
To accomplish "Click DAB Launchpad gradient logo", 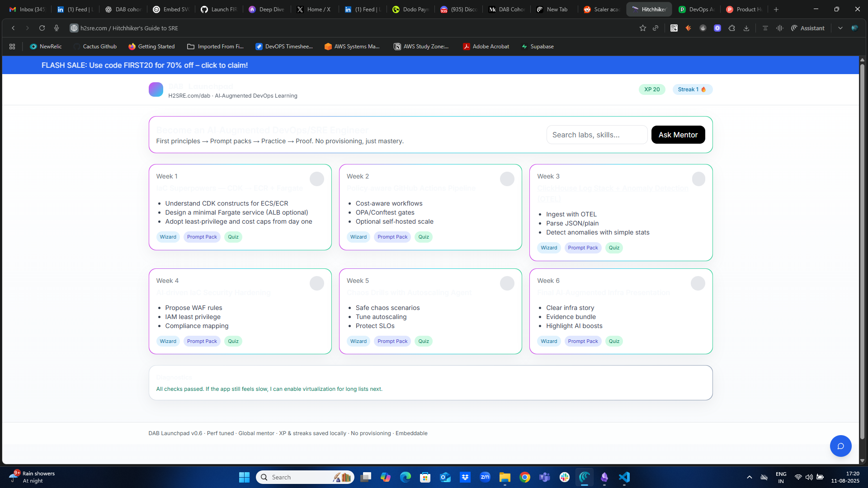I will pyautogui.click(x=156, y=89).
